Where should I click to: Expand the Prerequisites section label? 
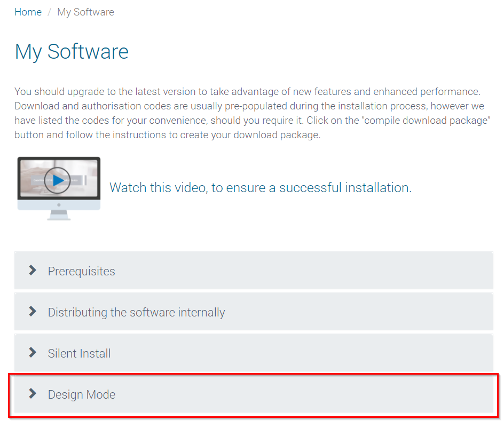(x=81, y=271)
